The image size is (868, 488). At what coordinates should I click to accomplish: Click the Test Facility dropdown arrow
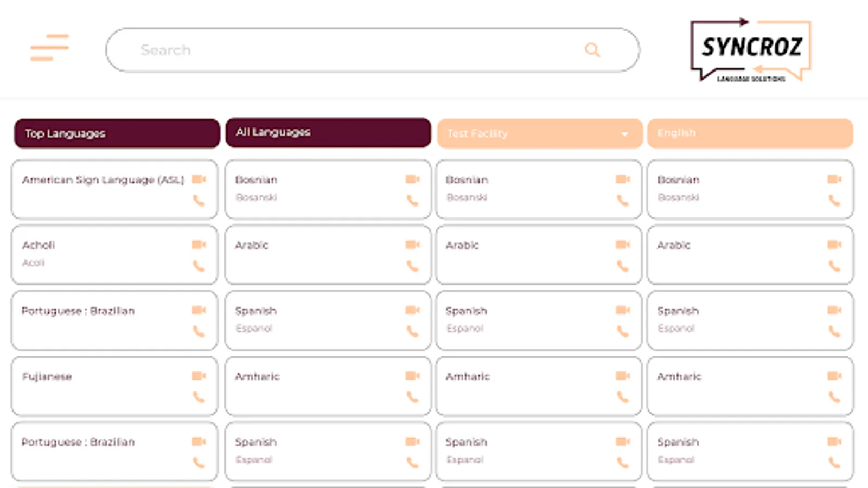pos(624,134)
